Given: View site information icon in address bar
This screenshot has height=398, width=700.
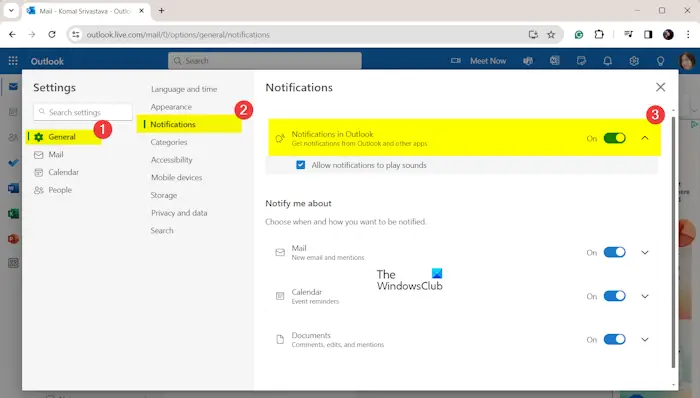Looking at the screenshot, I should coord(76,34).
